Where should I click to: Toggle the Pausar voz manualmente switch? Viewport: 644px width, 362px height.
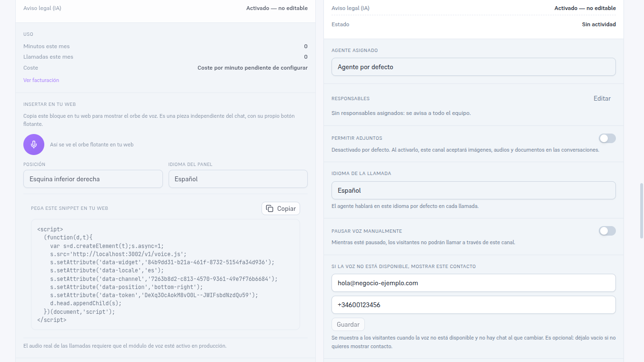(607, 231)
